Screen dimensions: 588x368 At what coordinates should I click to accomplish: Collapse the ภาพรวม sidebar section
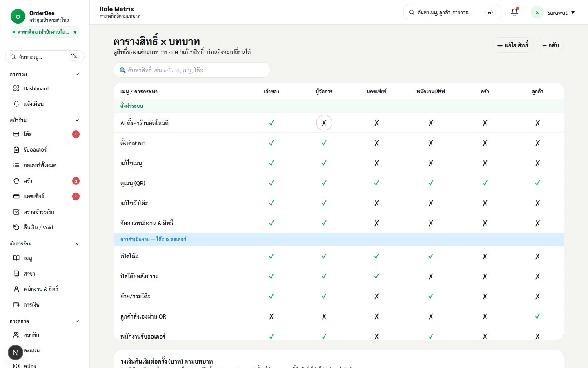pos(77,74)
